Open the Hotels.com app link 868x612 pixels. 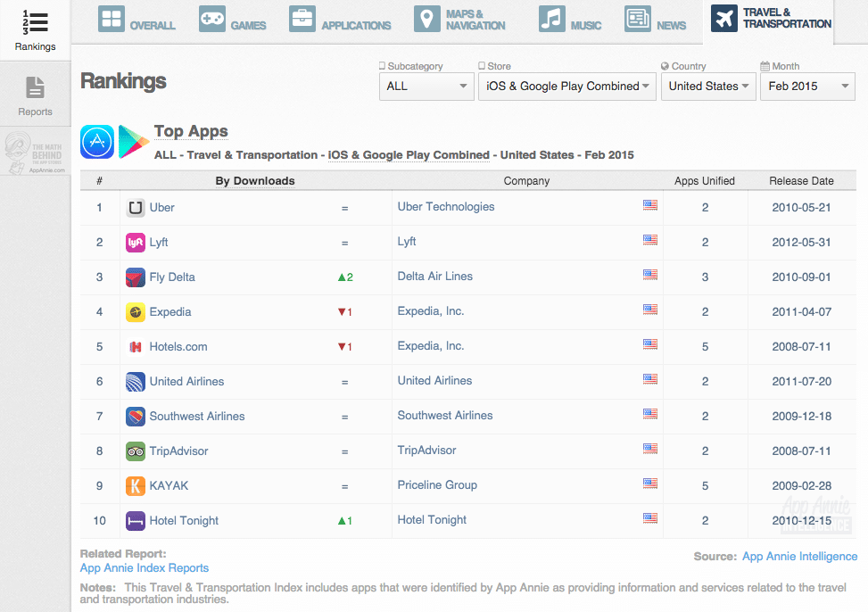coord(178,347)
